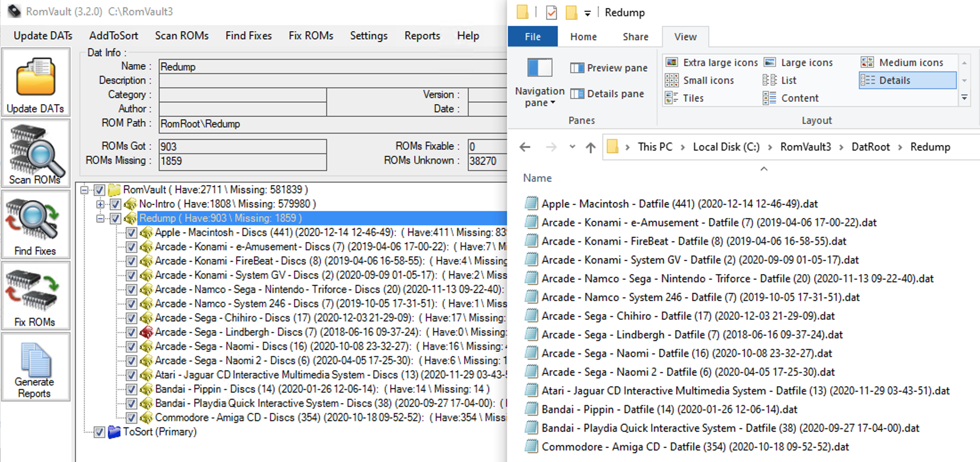Screen dimensions: 980x462
Task: Click the Update DATs sidebar icon button
Action: click(x=36, y=83)
